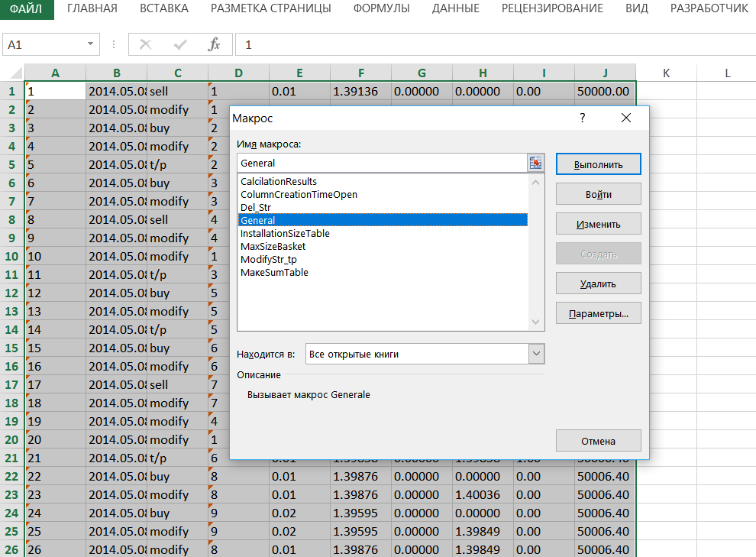Click cell F24 with 1.39595
This screenshot has height=557, width=756.
[x=360, y=513]
